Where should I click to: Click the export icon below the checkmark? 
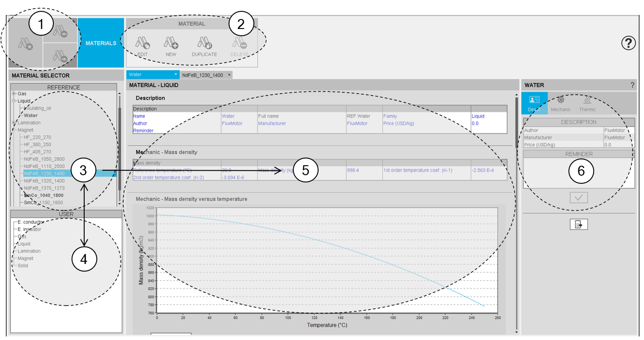(578, 224)
